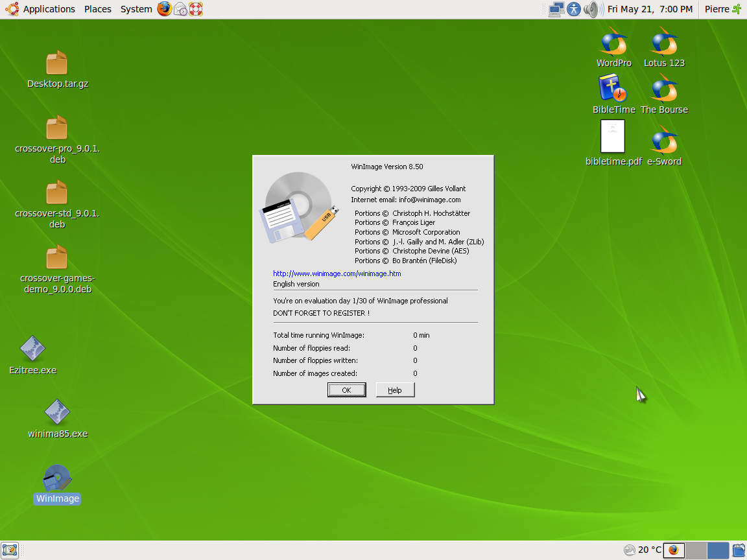This screenshot has width=747, height=560.
Task: Click the OK button in WinImage dialog
Action: point(346,390)
